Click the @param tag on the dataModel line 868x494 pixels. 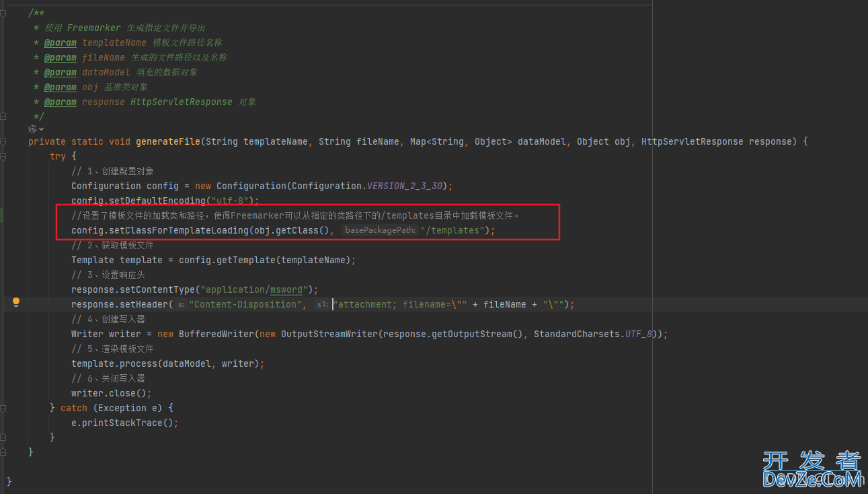tap(61, 72)
